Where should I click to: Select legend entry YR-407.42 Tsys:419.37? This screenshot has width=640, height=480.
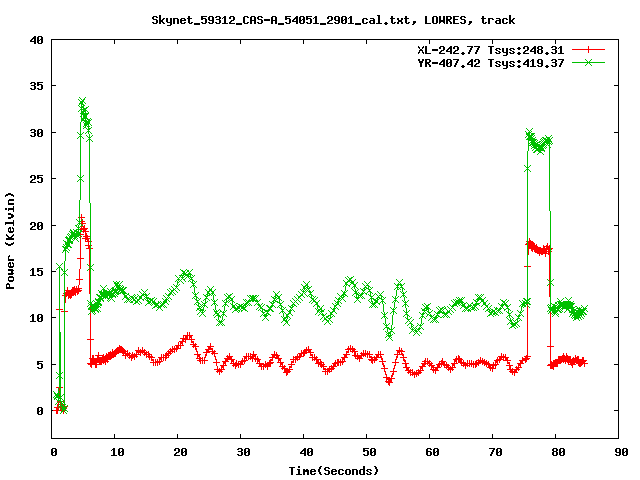[490, 63]
